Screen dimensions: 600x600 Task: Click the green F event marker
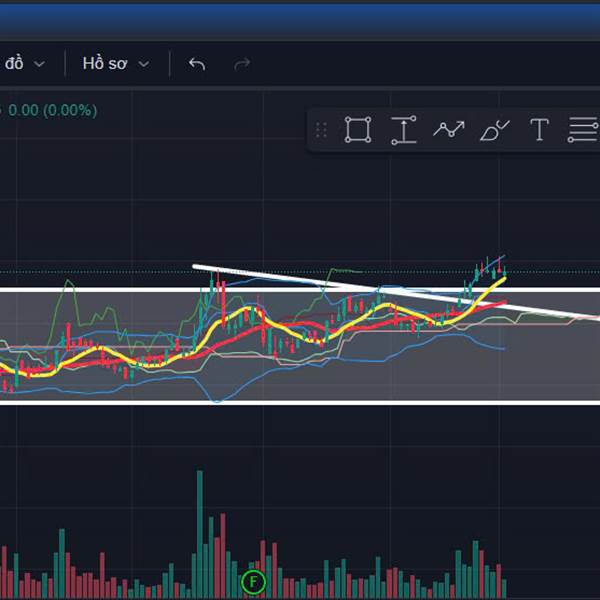[253, 582]
